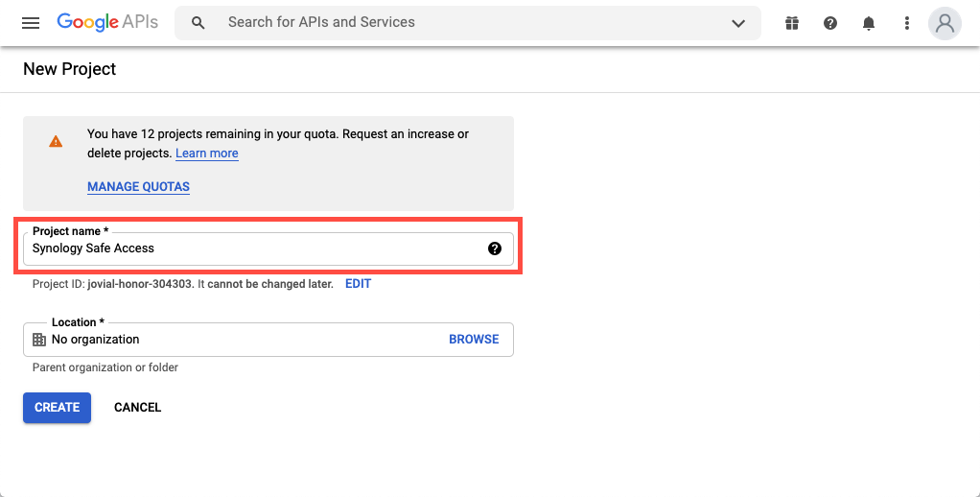Cancel new project creation
This screenshot has width=980, height=497.
click(x=137, y=408)
